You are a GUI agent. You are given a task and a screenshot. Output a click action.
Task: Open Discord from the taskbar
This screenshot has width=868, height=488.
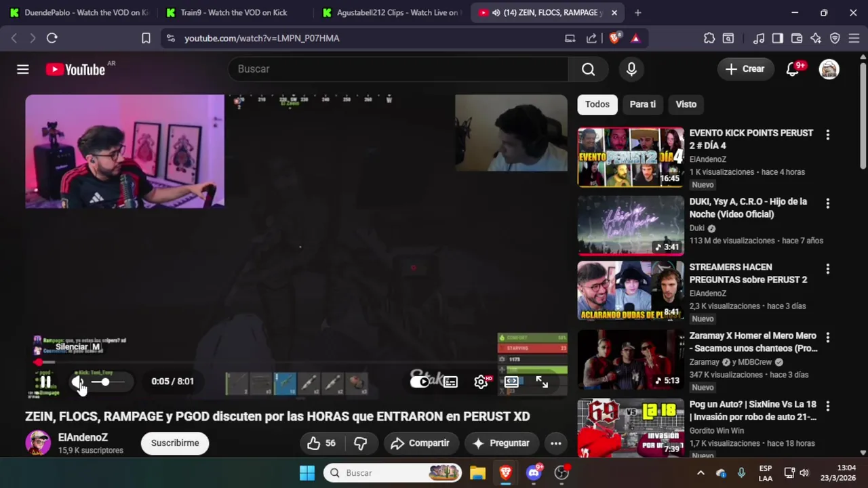click(534, 472)
